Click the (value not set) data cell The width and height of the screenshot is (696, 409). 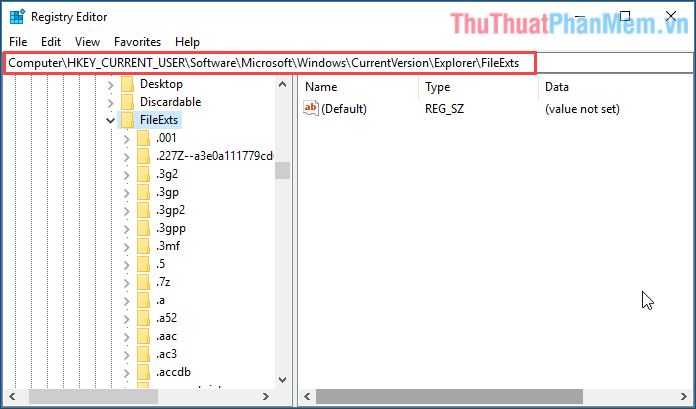(x=582, y=109)
